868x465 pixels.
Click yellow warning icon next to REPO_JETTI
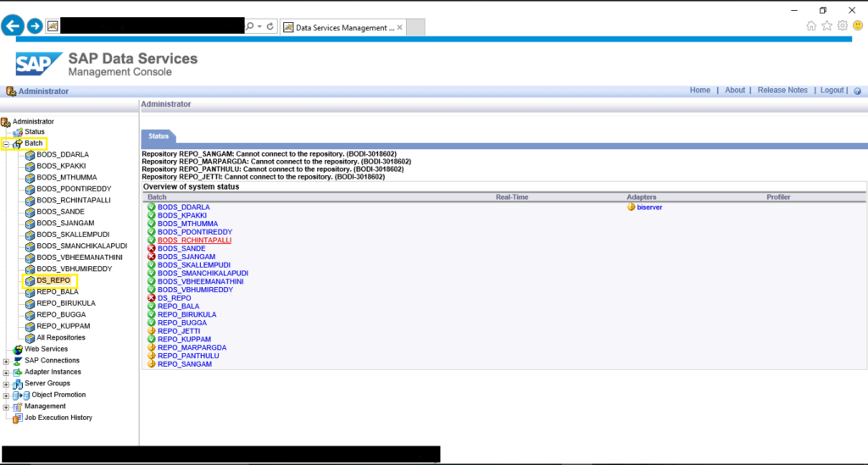151,331
